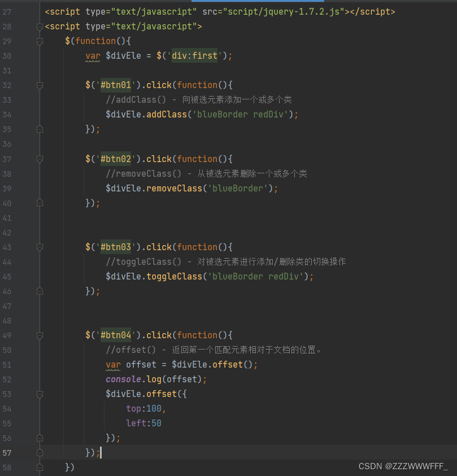Click the fold arrow icon beside line 37

(40, 159)
